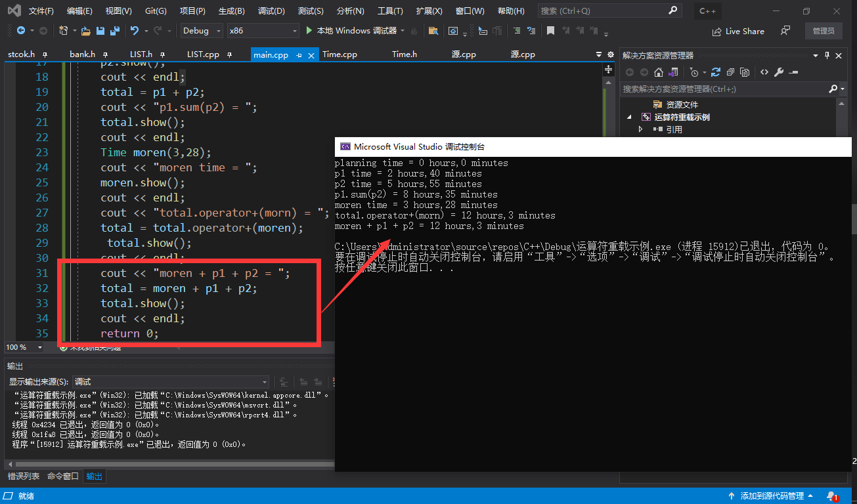Switch to the 错误列表 tab
This screenshot has height=504, width=857.
pos(24,476)
